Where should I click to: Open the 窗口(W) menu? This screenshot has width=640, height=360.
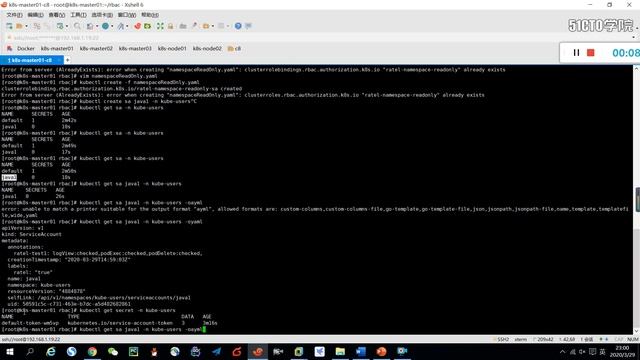pyautogui.click(x=127, y=15)
